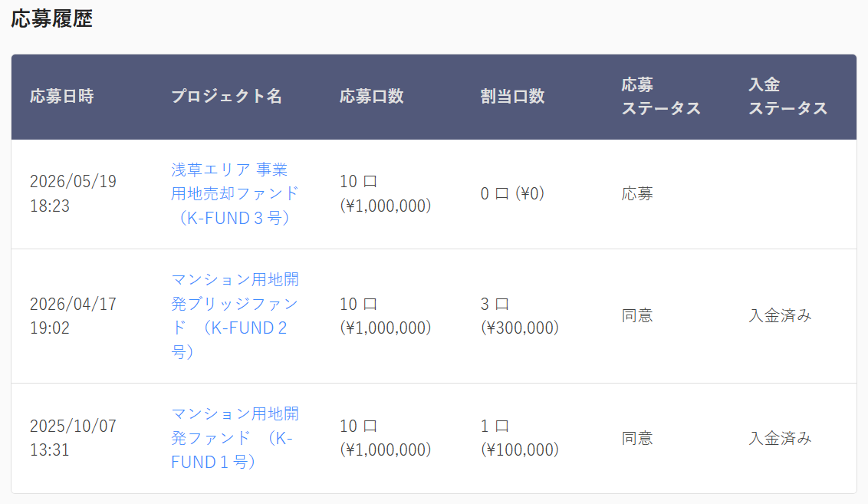
Task: Click the プロジェクト名 column header
Action: [x=226, y=97]
